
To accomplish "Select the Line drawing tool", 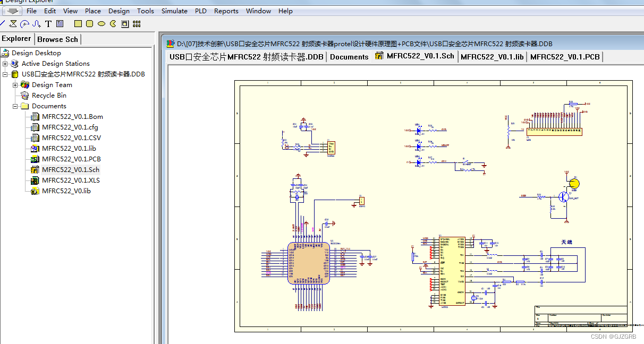I will coord(3,23).
